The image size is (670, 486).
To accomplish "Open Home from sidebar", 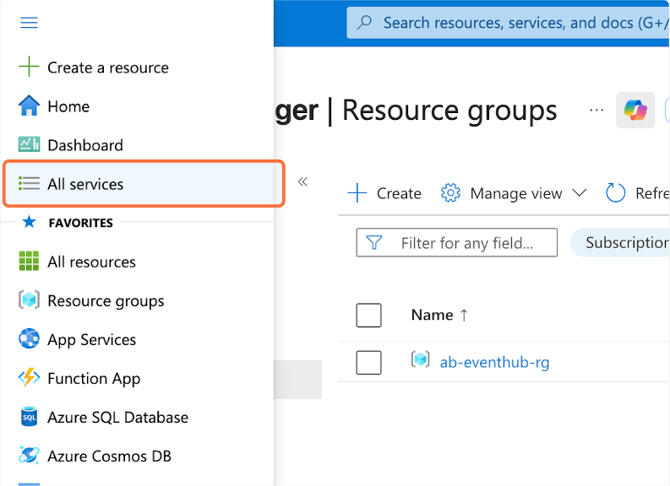I will (x=29, y=106).
